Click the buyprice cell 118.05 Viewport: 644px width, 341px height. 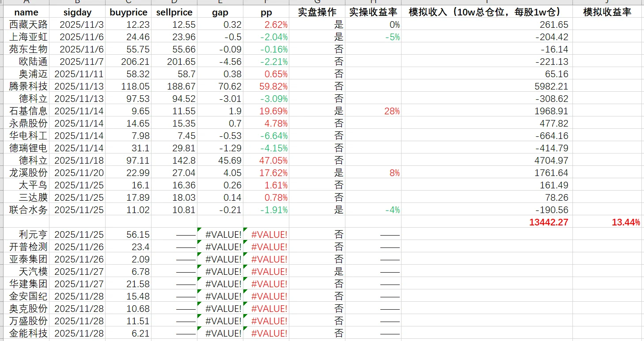128,86
